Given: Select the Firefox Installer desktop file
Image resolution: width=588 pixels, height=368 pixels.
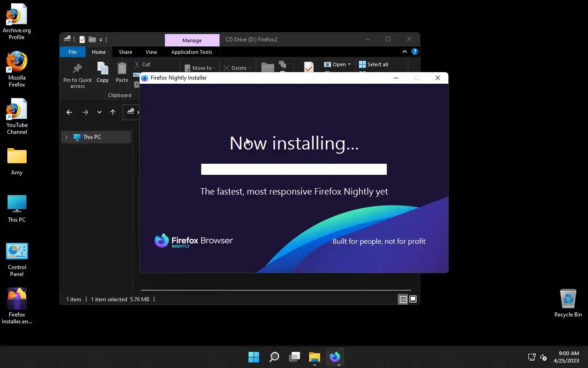Looking at the screenshot, I should coord(17,306).
